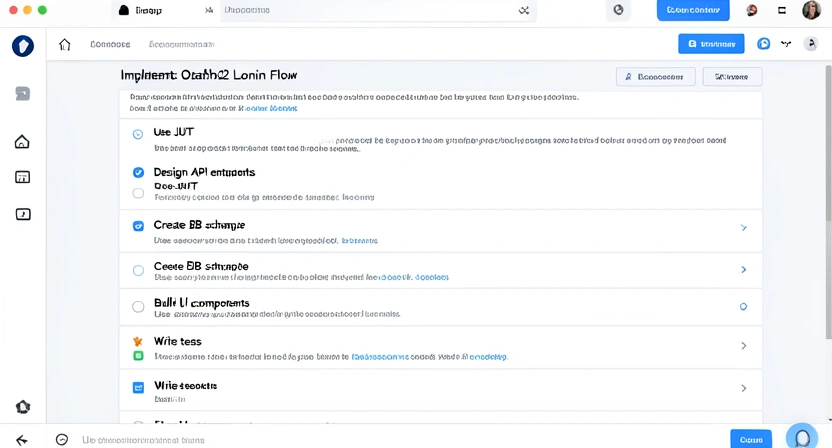Click the blue button in the top bar
The height and width of the screenshot is (448, 832).
693,10
